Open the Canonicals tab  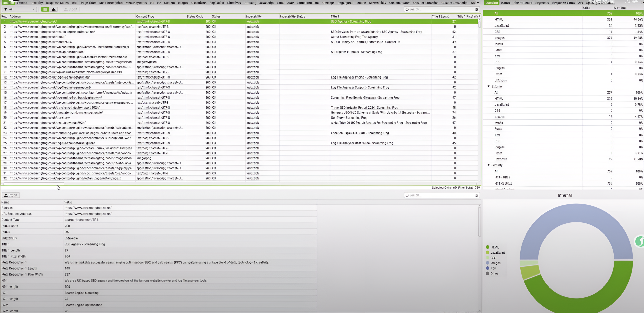coord(199,3)
